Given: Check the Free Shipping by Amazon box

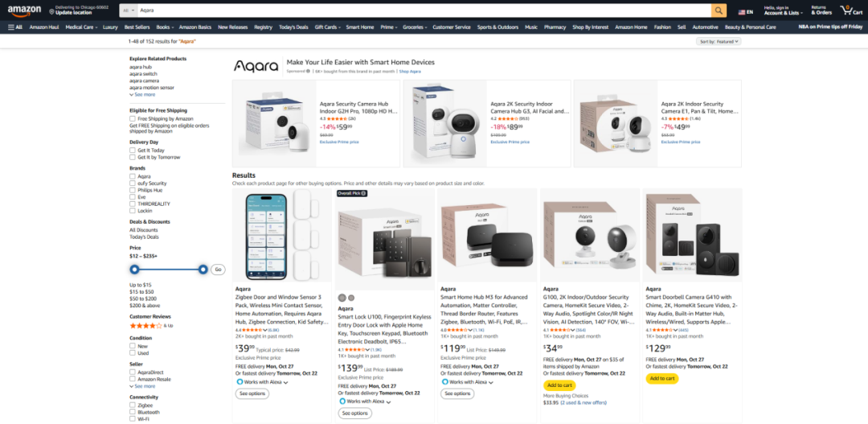Looking at the screenshot, I should [x=133, y=118].
